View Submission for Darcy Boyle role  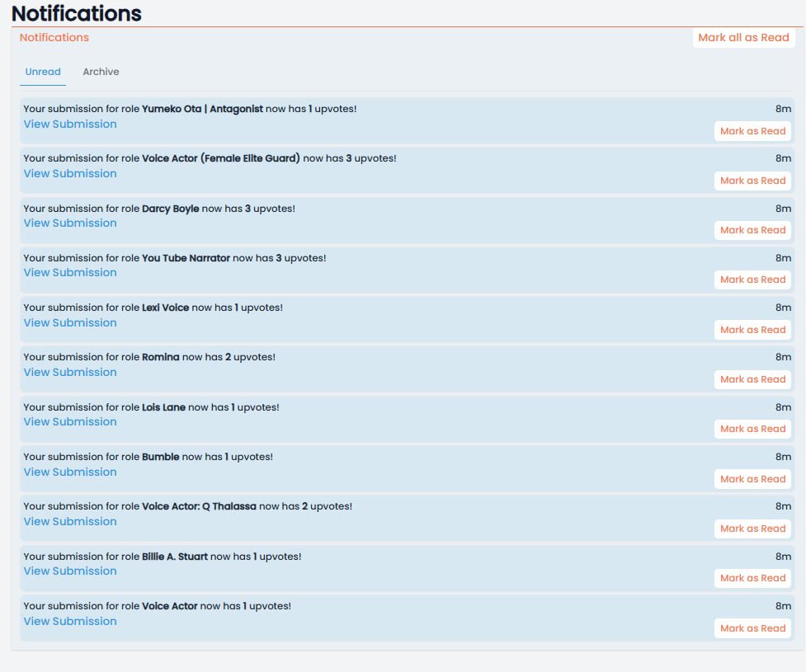coord(70,223)
